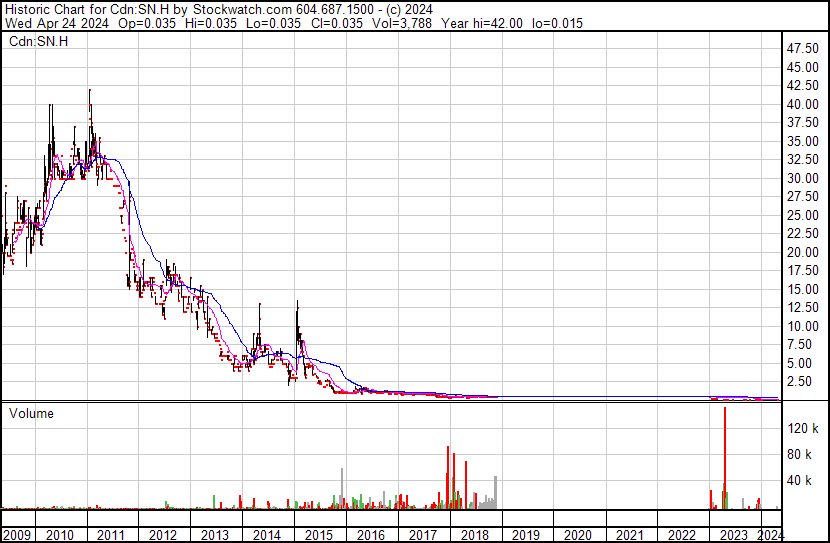The image size is (830, 543).
Task: Click the 2009 year label on timeline
Action: tap(17, 535)
